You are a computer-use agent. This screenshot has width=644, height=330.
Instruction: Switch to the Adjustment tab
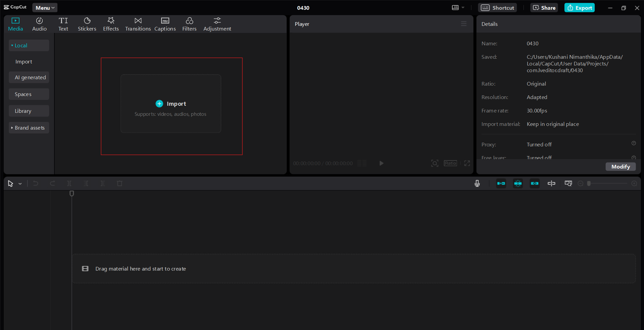pos(217,24)
